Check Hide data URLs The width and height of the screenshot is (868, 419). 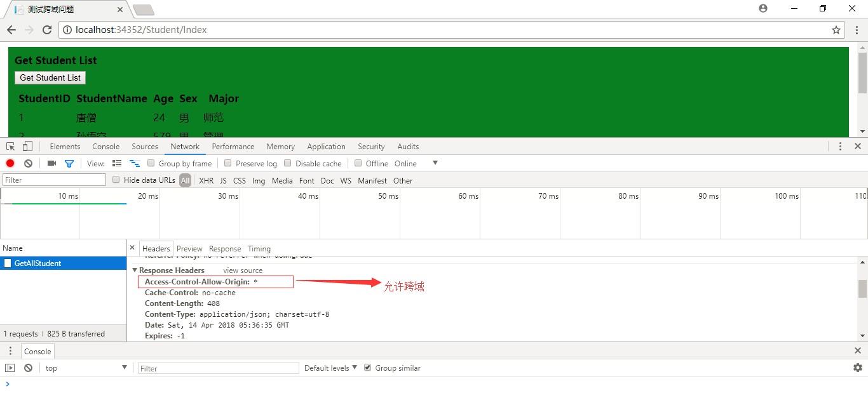[116, 180]
